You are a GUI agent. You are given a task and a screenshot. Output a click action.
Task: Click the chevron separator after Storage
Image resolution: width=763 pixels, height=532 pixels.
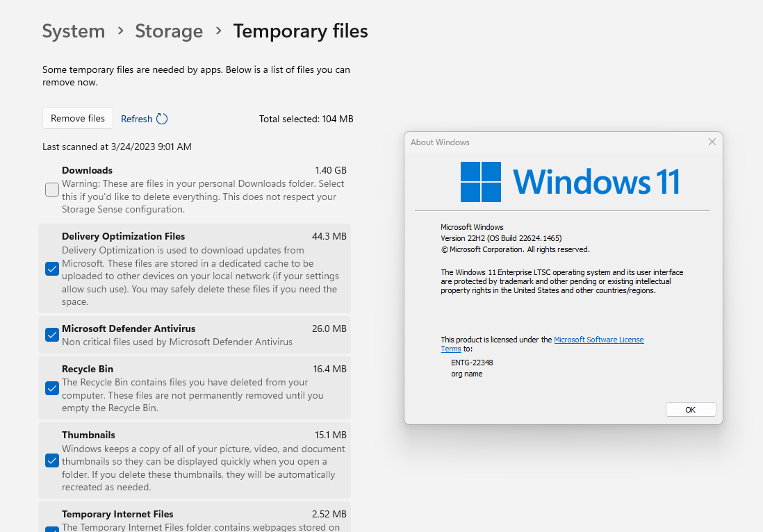pyautogui.click(x=218, y=31)
